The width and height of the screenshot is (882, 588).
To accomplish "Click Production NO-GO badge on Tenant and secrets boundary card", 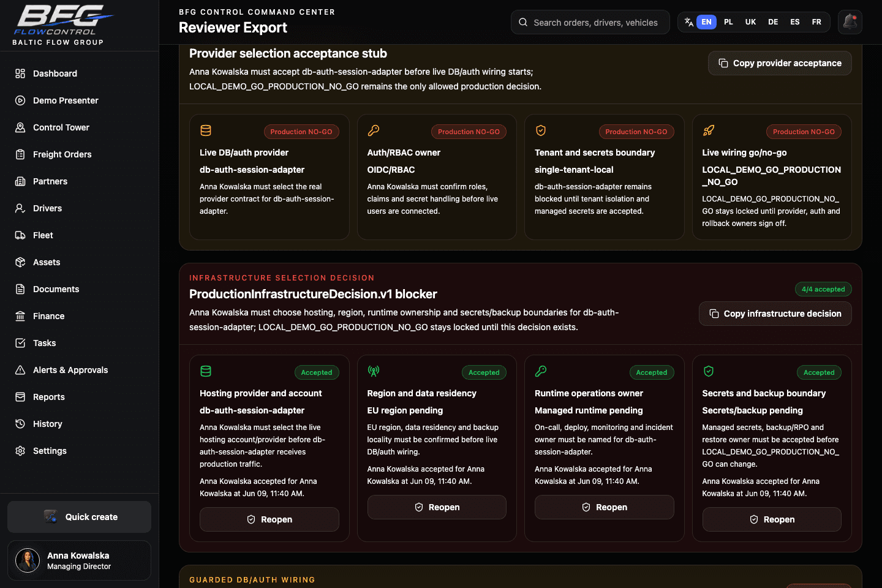I will (636, 132).
